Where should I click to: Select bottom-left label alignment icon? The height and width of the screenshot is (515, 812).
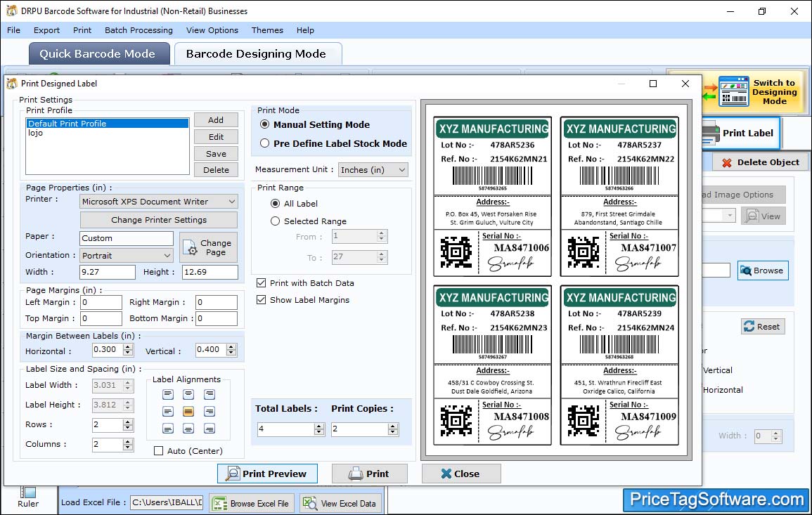(x=168, y=429)
